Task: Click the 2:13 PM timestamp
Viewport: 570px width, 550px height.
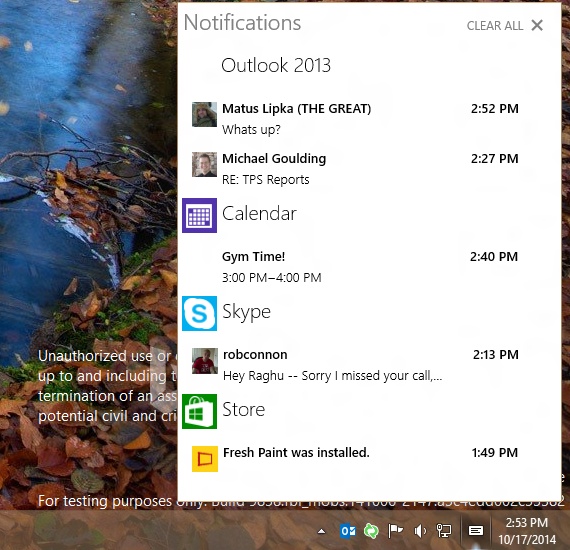Action: coord(495,354)
